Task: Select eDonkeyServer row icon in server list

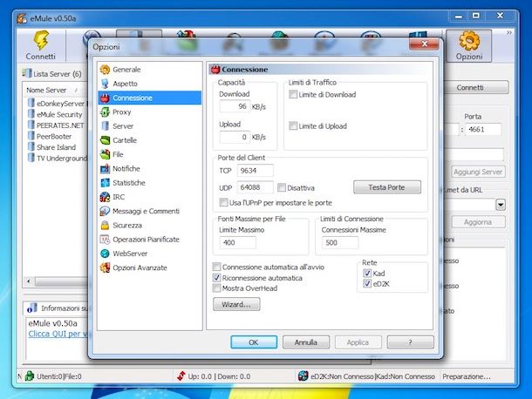Action: pos(31,103)
